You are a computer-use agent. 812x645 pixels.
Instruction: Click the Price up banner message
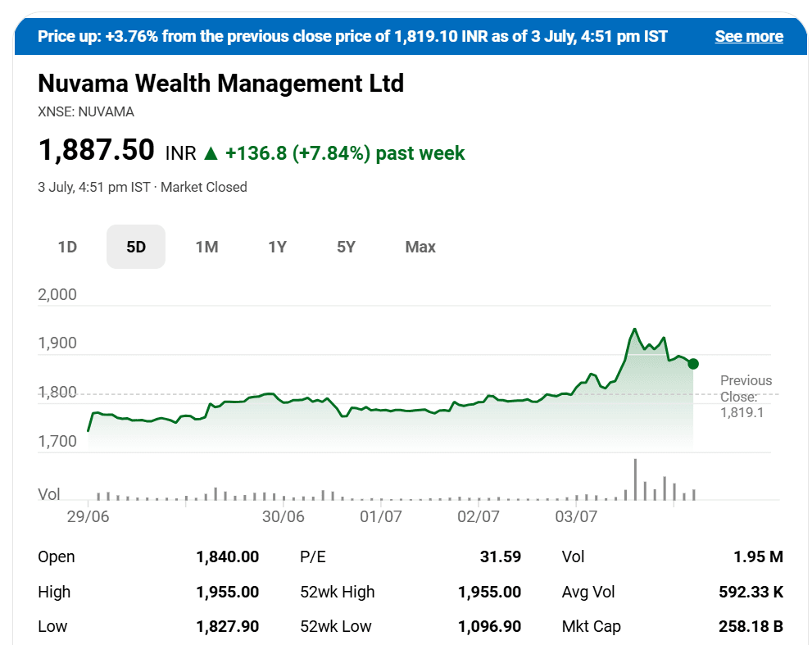tap(352, 36)
